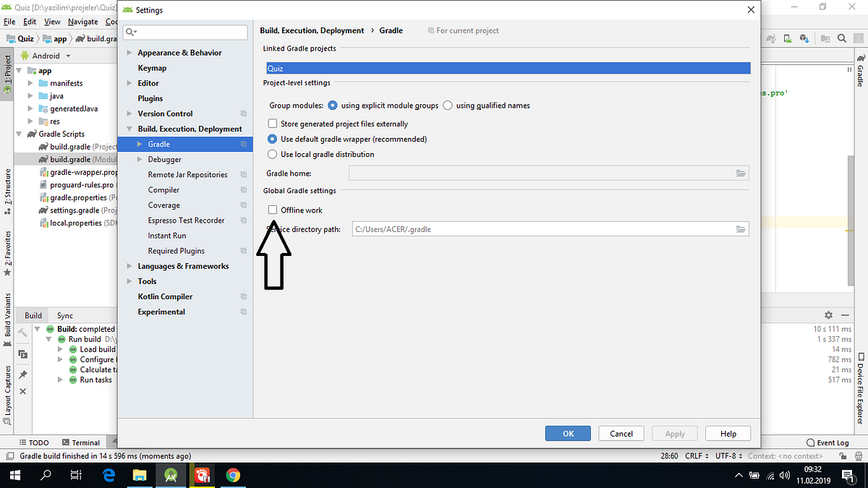The width and height of the screenshot is (868, 488).
Task: Switch to the Sync tab
Action: click(65, 315)
